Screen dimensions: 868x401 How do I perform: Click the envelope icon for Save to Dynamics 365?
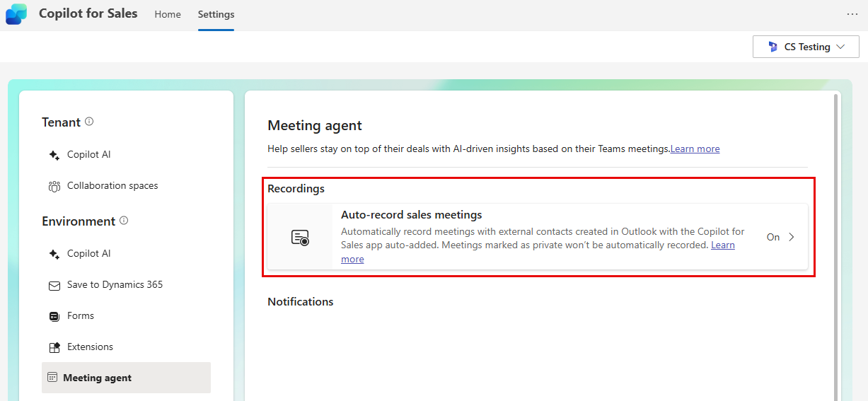tap(54, 286)
